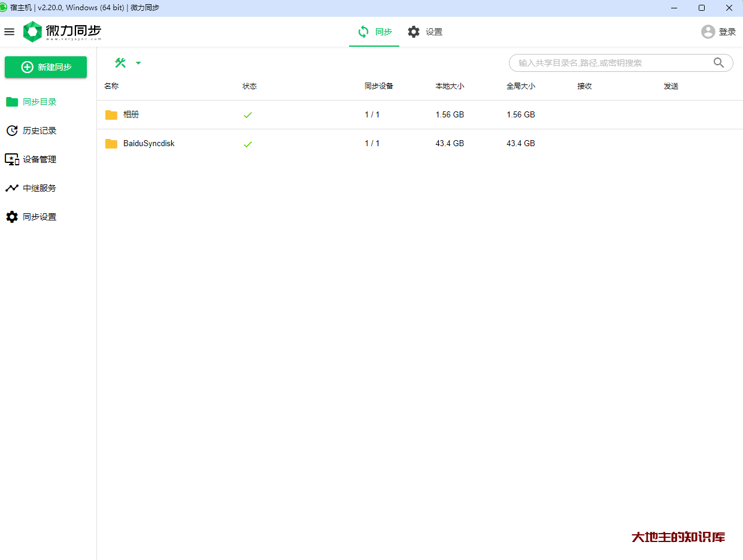Click 1.56 GB in 本地大小 column
743x560 pixels.
tap(450, 114)
